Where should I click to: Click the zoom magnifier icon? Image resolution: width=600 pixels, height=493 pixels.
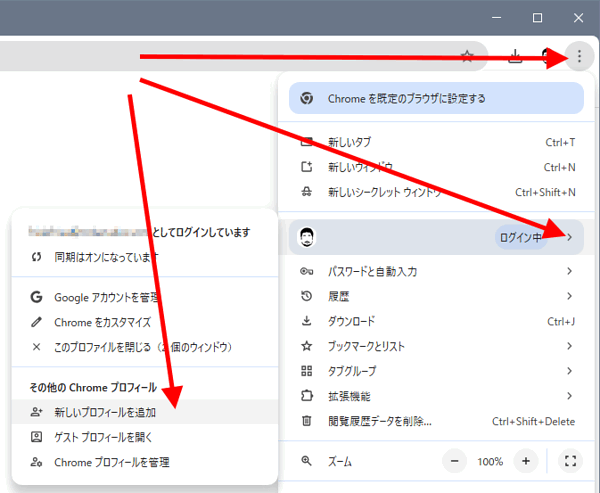307,461
